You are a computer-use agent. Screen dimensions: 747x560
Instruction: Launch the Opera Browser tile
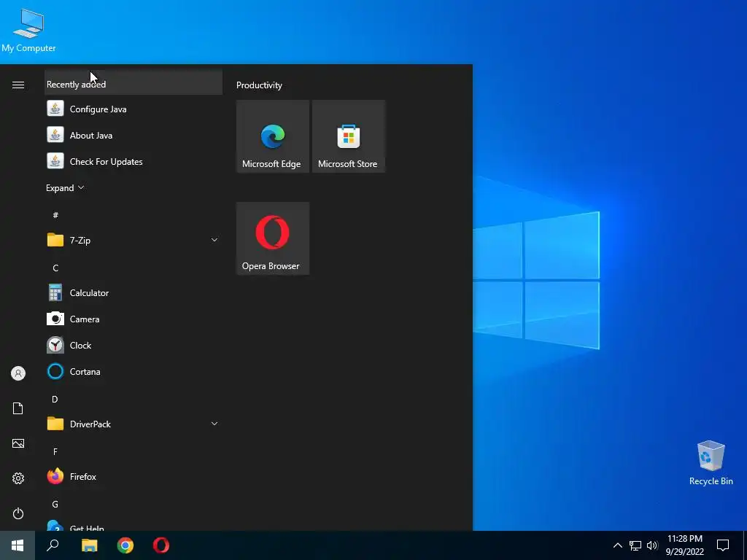click(x=273, y=238)
